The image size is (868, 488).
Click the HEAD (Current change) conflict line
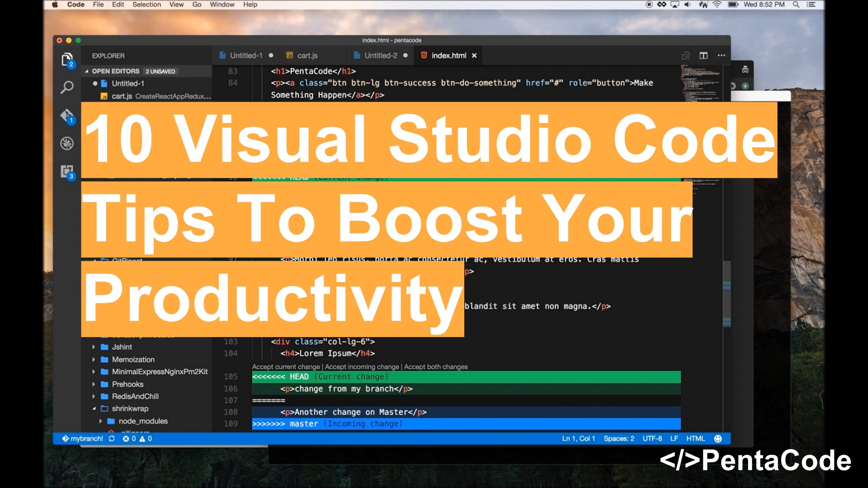[466, 377]
